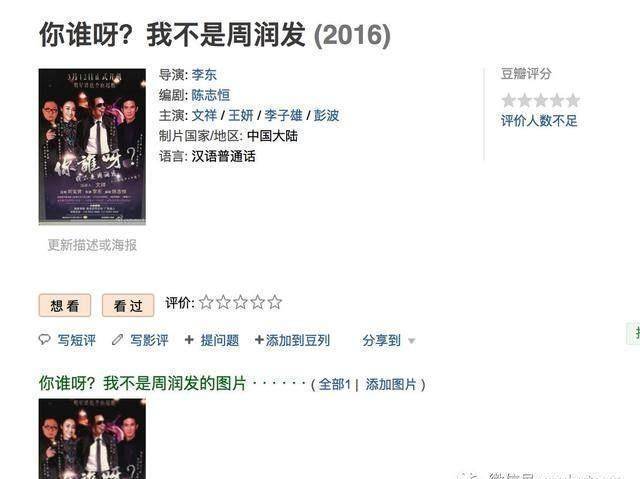Open actor 文祥 page

[x=204, y=115]
